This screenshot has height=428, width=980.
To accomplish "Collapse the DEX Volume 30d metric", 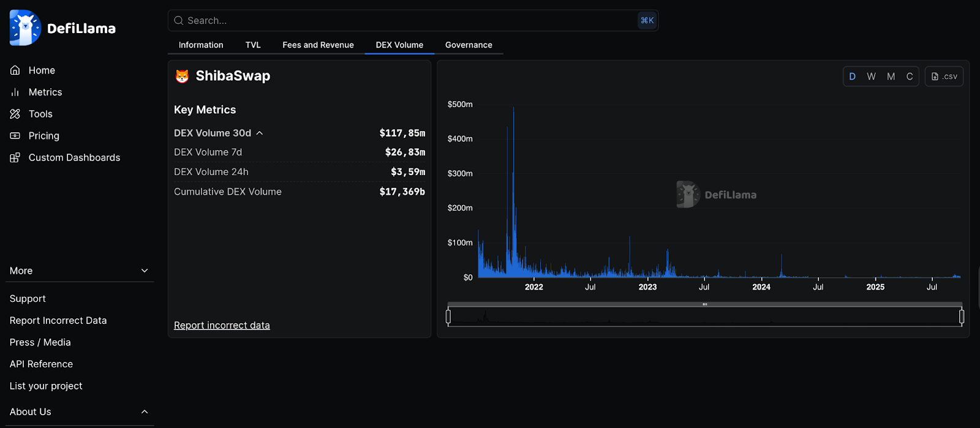I will pos(260,133).
